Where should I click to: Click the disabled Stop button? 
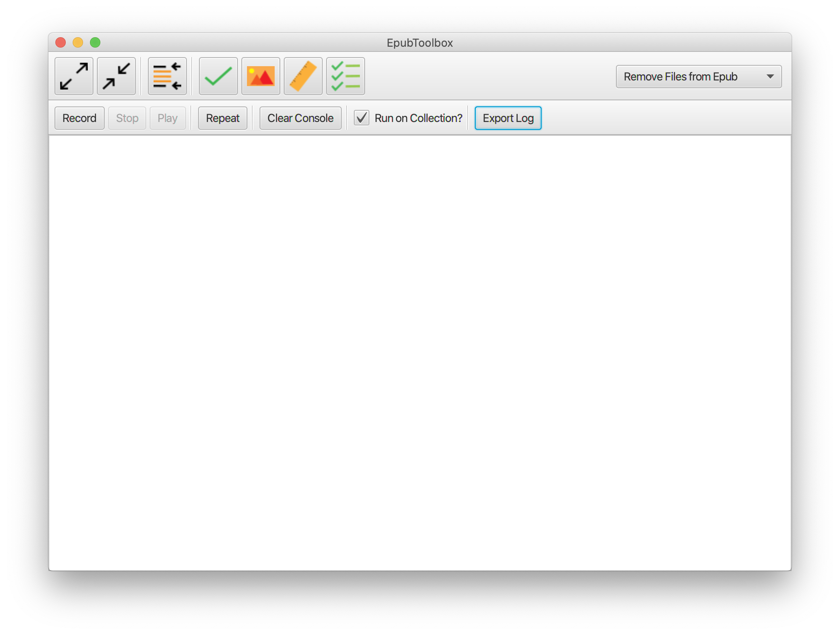click(127, 118)
